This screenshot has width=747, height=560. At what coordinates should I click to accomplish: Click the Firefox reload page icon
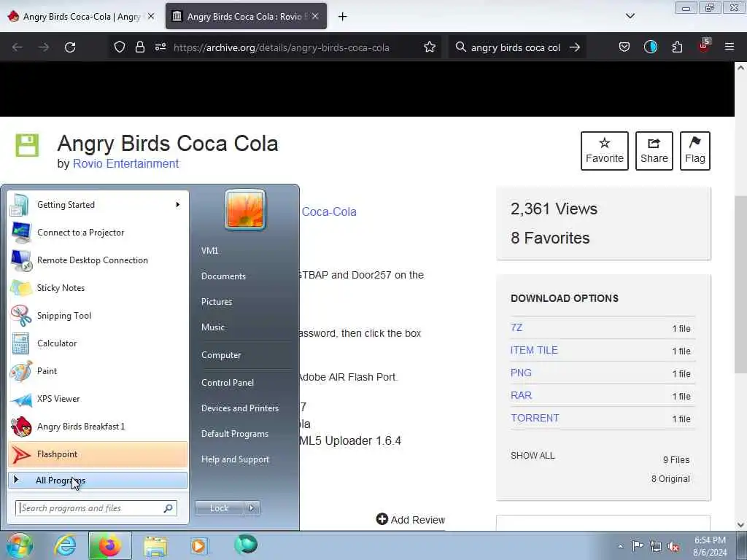[x=70, y=47]
